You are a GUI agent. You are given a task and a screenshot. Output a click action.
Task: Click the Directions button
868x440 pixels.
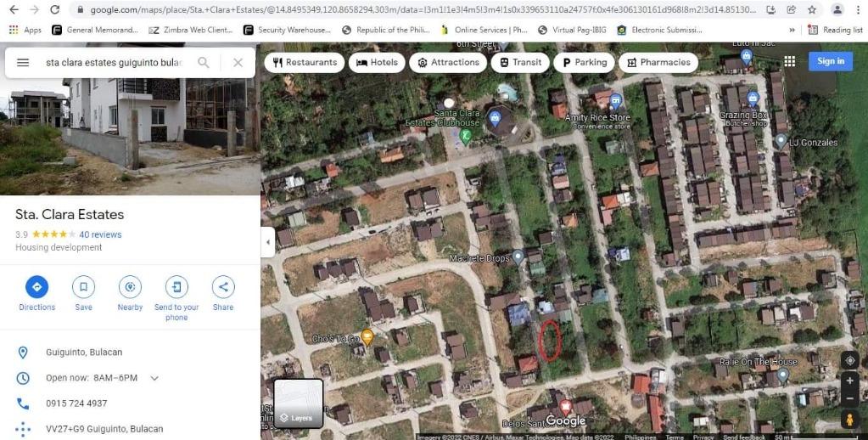click(x=36, y=286)
